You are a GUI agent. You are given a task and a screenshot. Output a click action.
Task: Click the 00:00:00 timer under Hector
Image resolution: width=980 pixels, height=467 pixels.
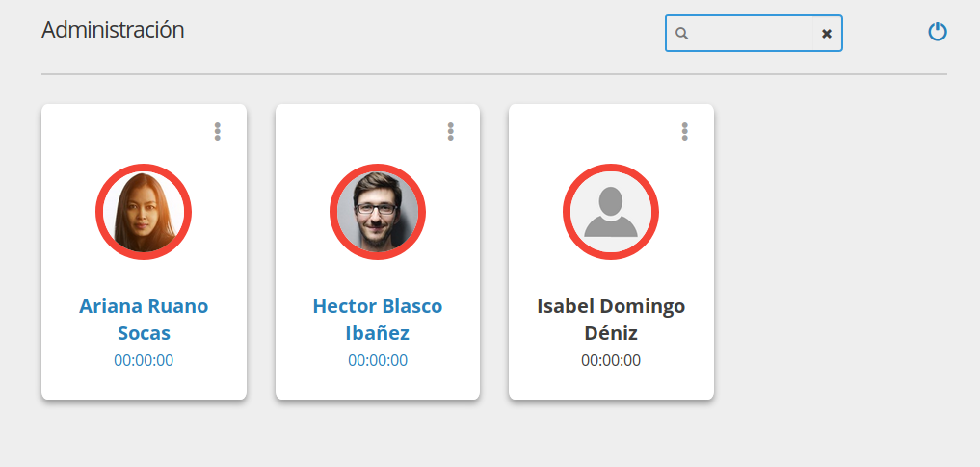pos(378,361)
